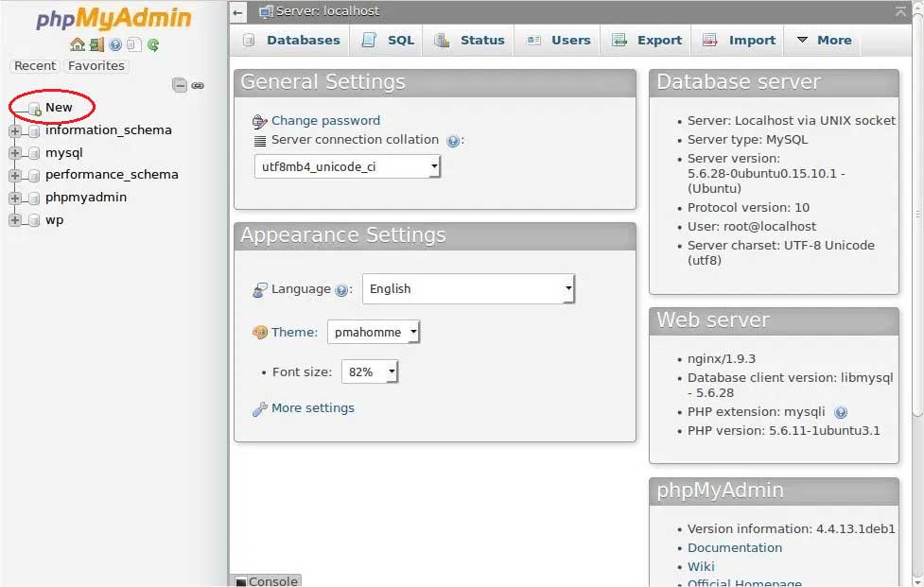This screenshot has width=924, height=587.
Task: Open the Theme selector dropdown
Action: (374, 332)
